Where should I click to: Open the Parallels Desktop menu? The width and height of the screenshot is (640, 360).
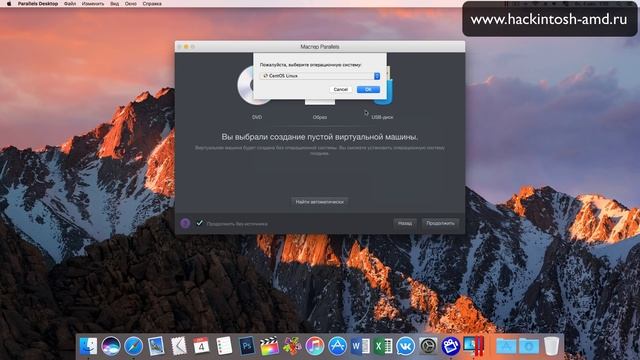38,4
